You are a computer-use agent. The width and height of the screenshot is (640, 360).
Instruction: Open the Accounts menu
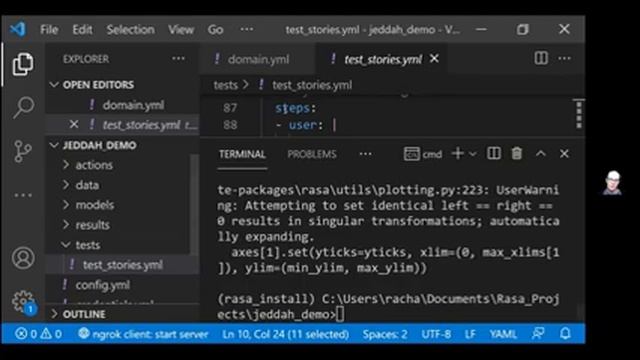pyautogui.click(x=23, y=258)
